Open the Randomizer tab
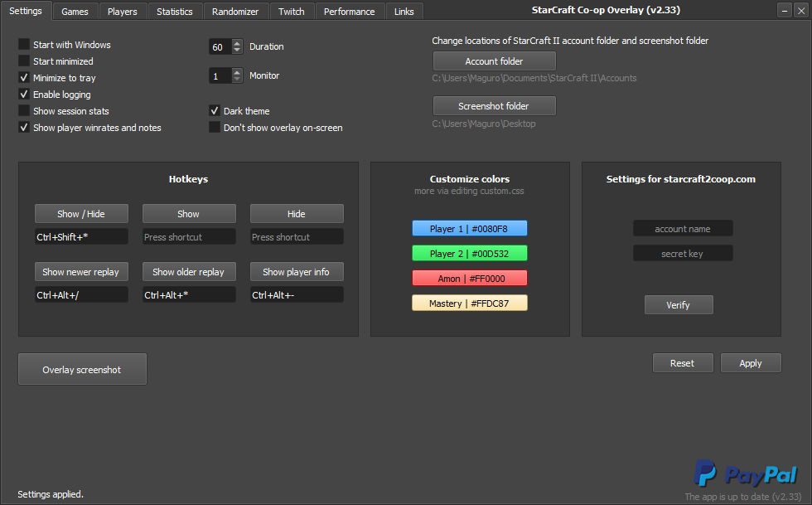 pyautogui.click(x=235, y=12)
